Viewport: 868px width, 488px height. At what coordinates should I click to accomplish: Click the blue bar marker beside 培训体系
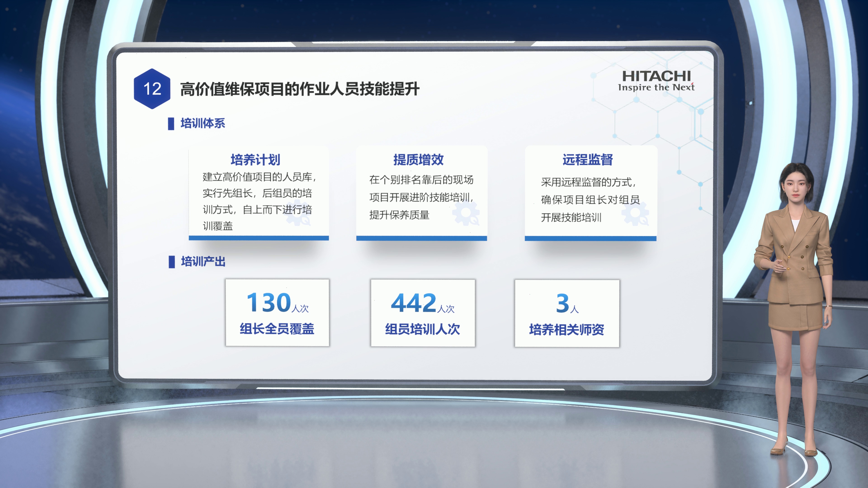click(171, 124)
